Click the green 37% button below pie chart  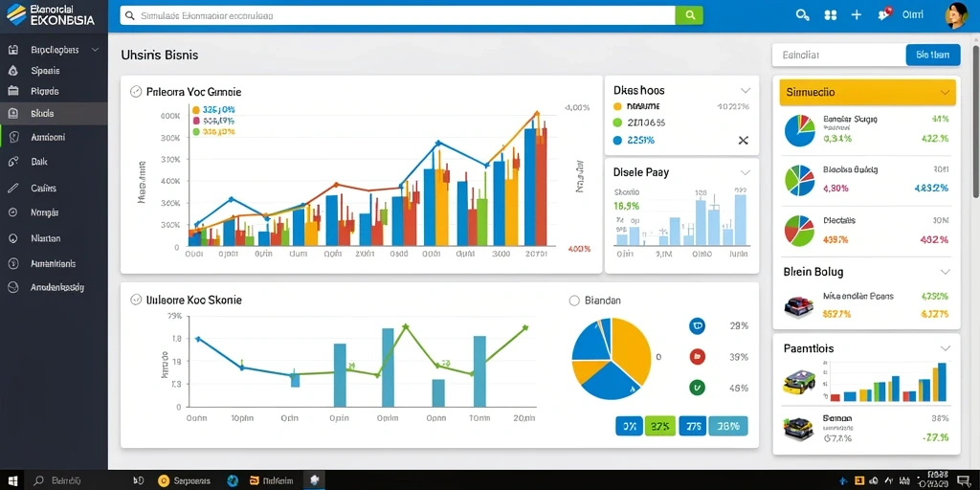point(660,426)
